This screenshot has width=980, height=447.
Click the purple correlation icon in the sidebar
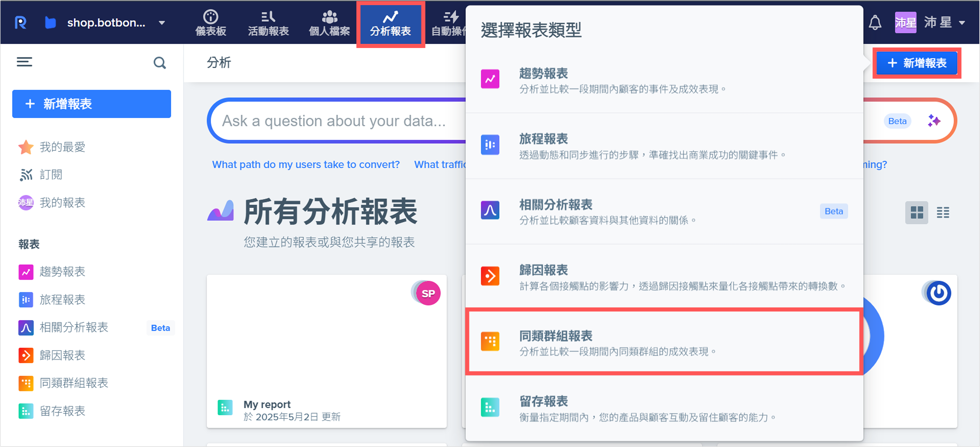click(x=26, y=328)
